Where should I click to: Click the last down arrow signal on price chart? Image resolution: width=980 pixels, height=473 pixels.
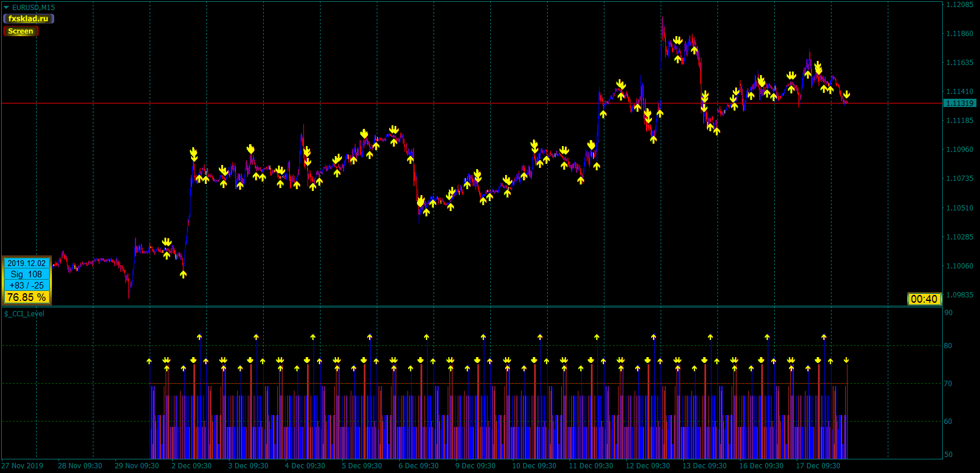pyautogui.click(x=847, y=95)
